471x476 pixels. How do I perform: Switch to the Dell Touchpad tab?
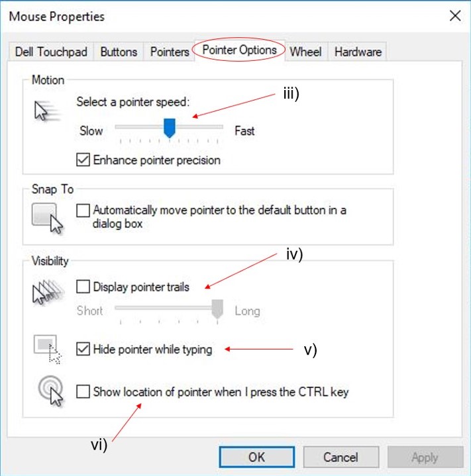pos(52,52)
